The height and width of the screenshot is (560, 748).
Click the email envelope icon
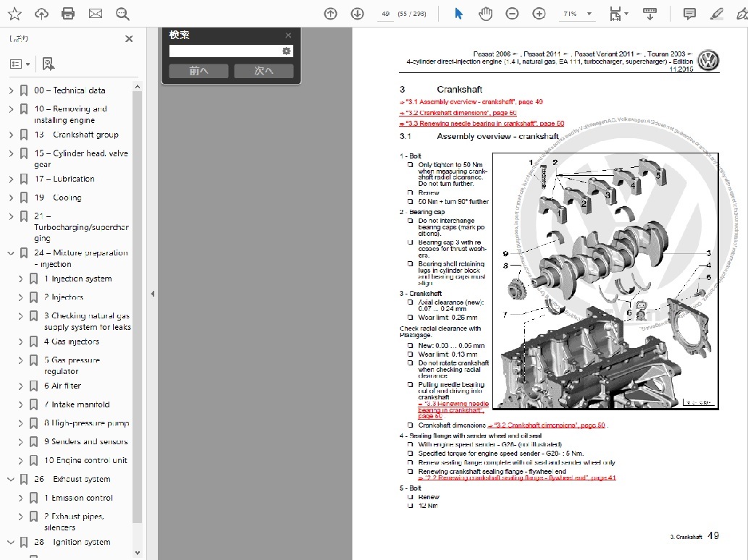pos(96,14)
